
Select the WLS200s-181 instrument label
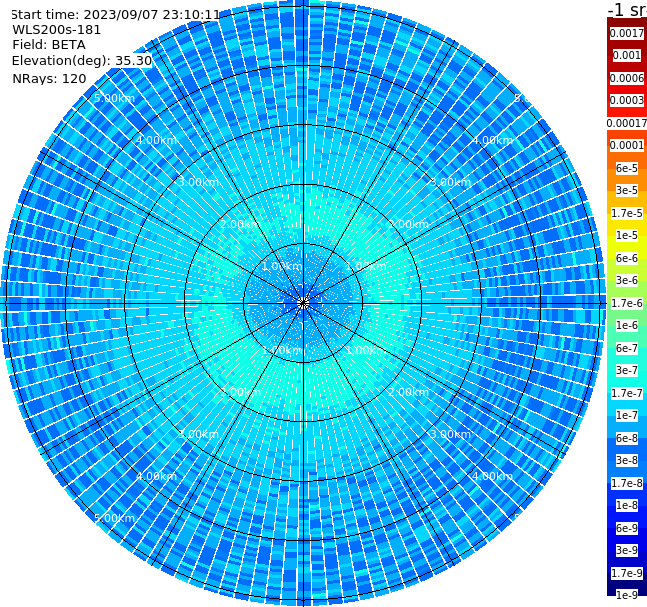pyautogui.click(x=57, y=30)
